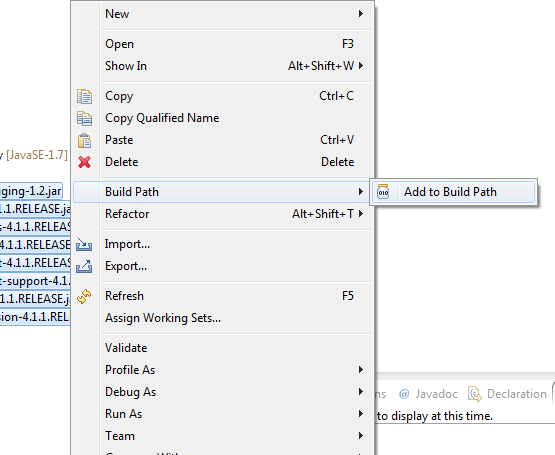Click the [JavaSE-1.7] library label

coord(37,155)
